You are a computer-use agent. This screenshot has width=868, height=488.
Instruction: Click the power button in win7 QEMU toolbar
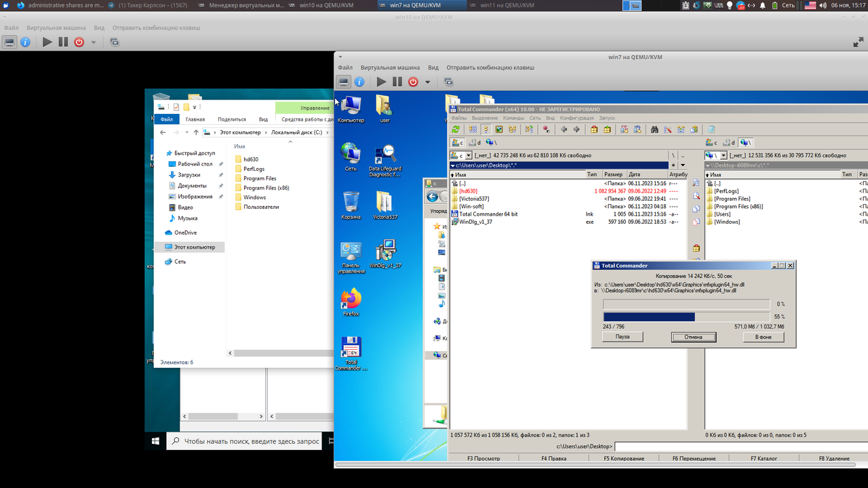coord(413,82)
